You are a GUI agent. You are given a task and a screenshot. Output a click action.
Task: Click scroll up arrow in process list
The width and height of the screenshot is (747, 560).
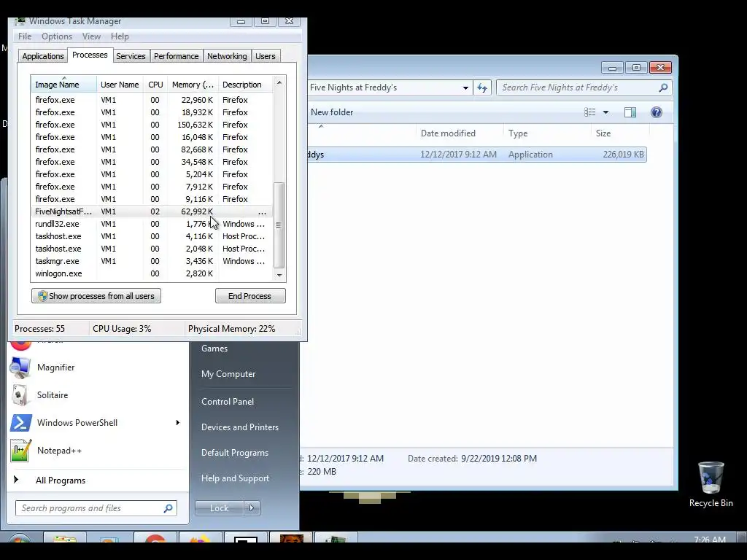pyautogui.click(x=279, y=82)
